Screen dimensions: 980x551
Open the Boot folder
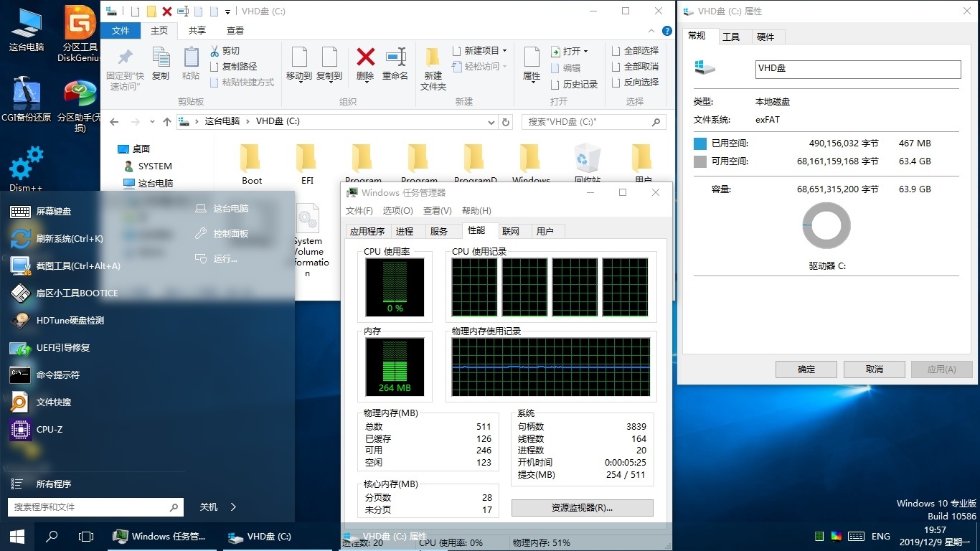(x=252, y=164)
